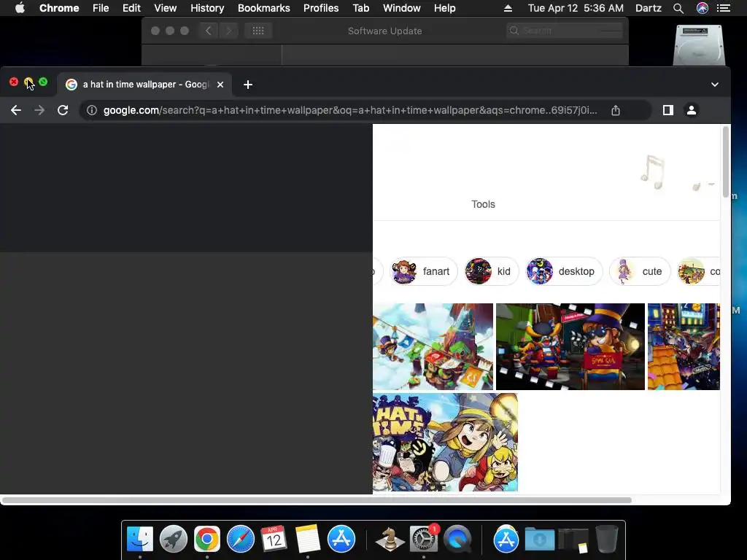Share this page using the share icon

tap(616, 111)
